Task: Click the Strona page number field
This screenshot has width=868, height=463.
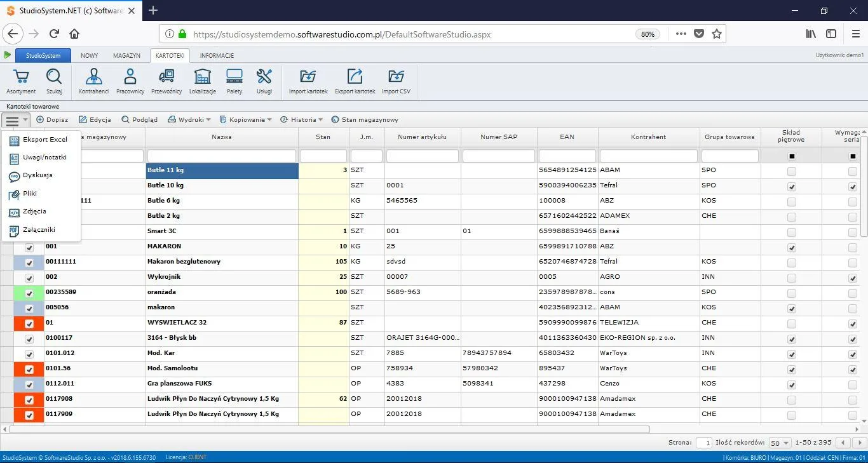Action: point(703,443)
